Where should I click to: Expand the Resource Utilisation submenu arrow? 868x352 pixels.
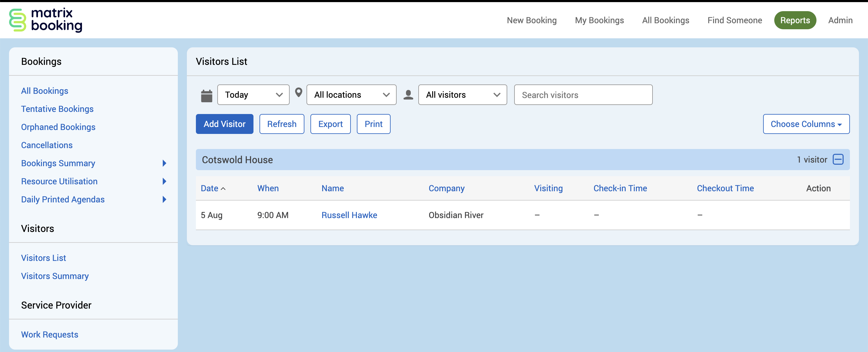click(x=165, y=181)
